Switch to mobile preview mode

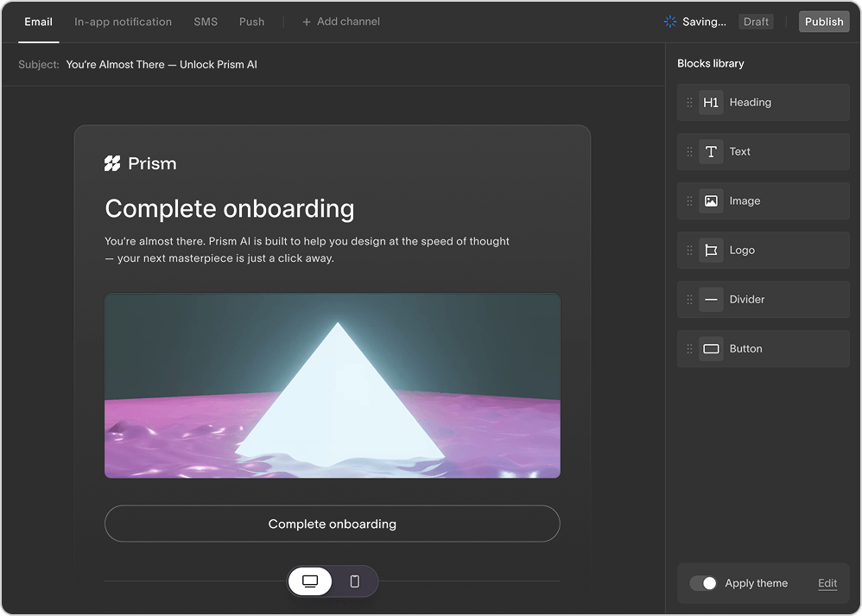click(x=355, y=581)
